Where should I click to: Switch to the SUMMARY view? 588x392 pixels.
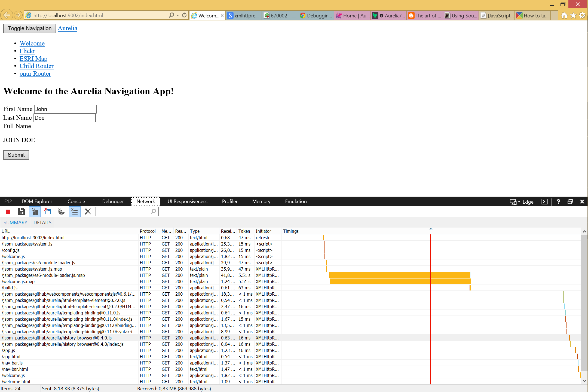click(x=15, y=222)
